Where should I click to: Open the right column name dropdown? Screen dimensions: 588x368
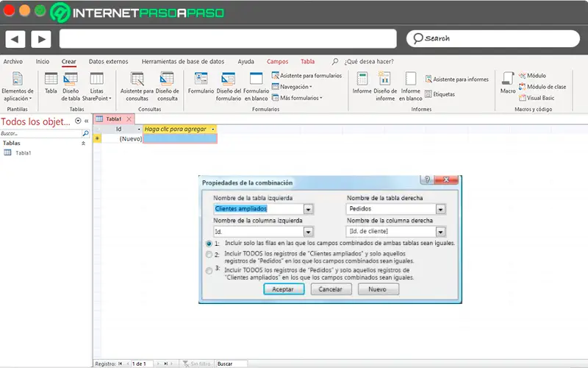coord(440,232)
